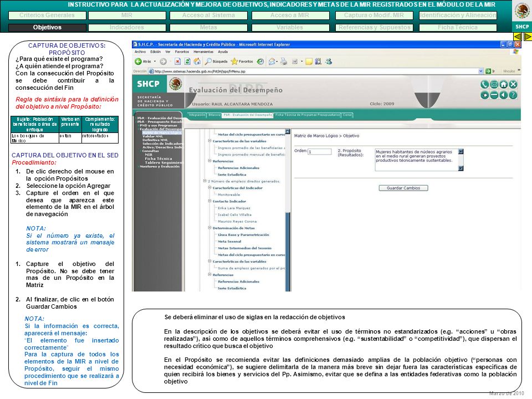Click the browser address URL field
This screenshot has height=399, width=532.
(x=315, y=71)
